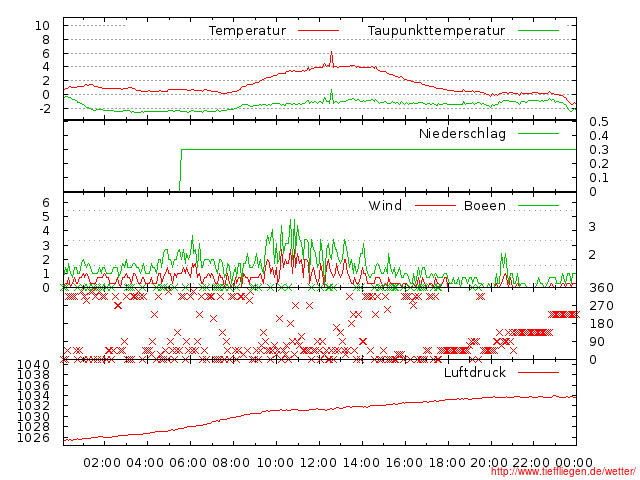Viewport: 640px width, 480px height.
Task: Click the Taupunkttemperatur legend label
Action: click(436, 31)
